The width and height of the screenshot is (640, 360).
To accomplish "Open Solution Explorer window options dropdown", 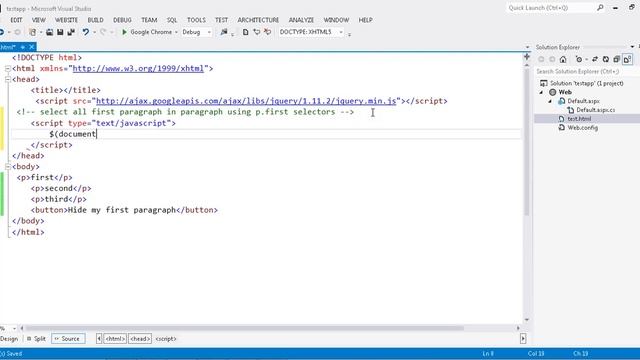I will coord(632,47).
